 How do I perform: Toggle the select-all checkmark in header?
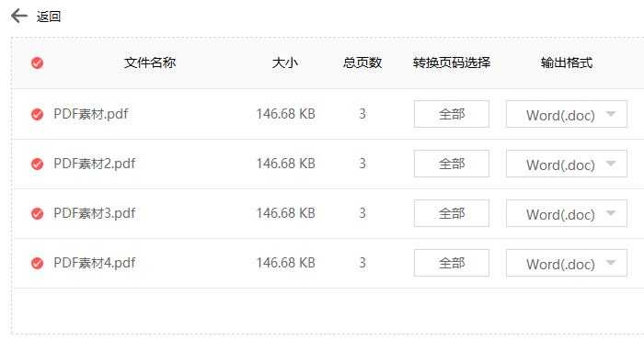[38, 63]
